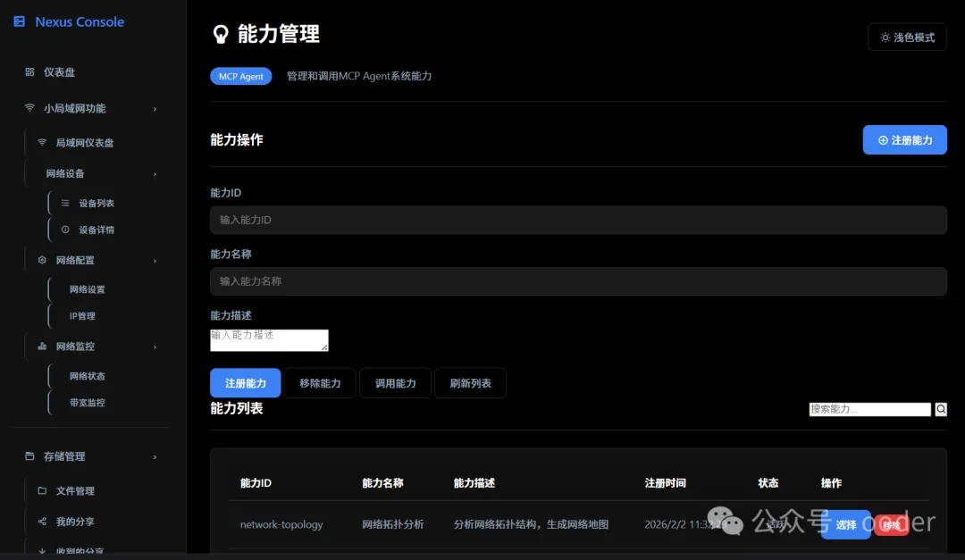Toggle 浅色模式 light mode switch
Viewport: 965px width, 560px height.
coord(907,37)
